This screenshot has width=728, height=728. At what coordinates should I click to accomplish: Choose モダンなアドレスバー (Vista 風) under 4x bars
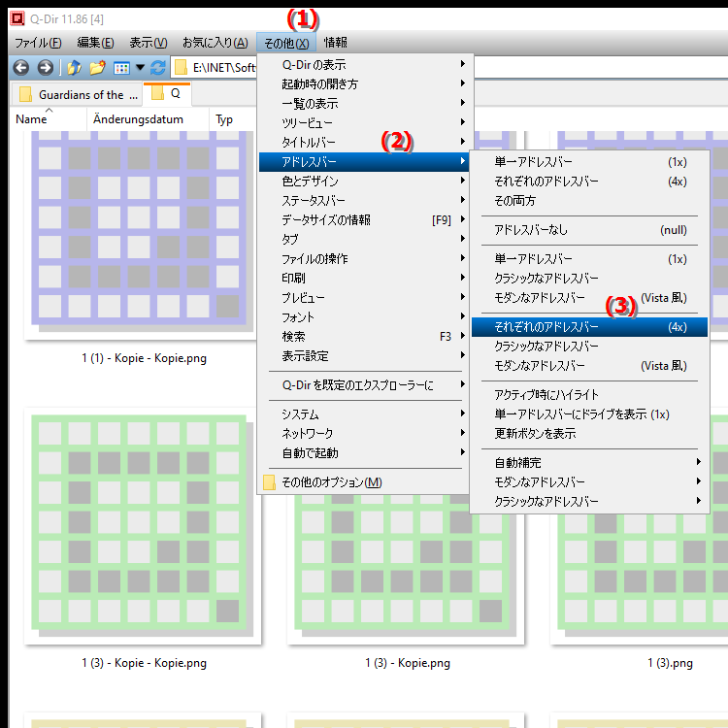pyautogui.click(x=589, y=366)
